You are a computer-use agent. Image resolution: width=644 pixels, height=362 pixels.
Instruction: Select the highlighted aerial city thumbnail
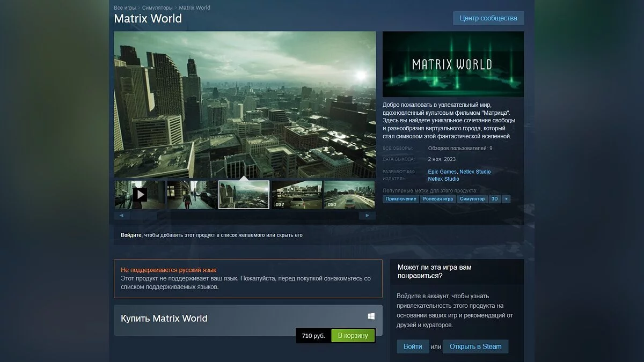pos(244,194)
